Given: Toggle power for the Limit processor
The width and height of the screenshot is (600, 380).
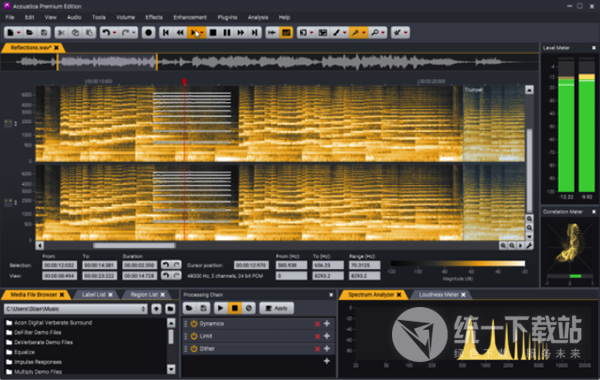Looking at the screenshot, I should pos(194,336).
